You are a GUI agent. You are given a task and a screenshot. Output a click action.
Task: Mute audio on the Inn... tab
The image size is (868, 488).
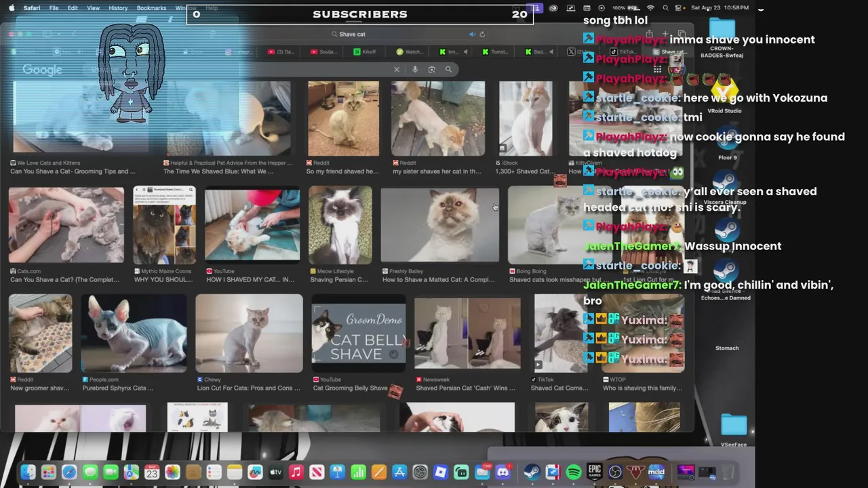point(465,52)
